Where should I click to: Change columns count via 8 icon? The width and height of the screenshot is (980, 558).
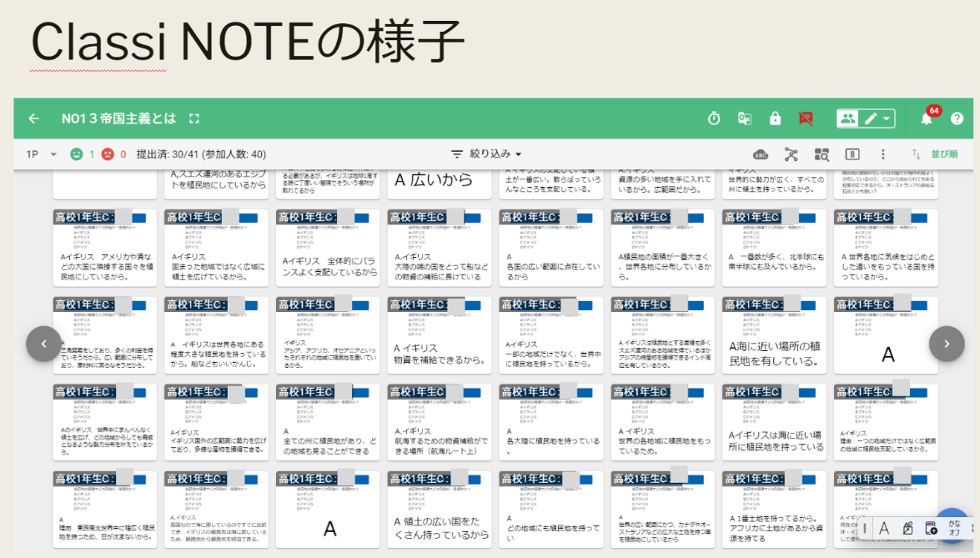(x=852, y=154)
